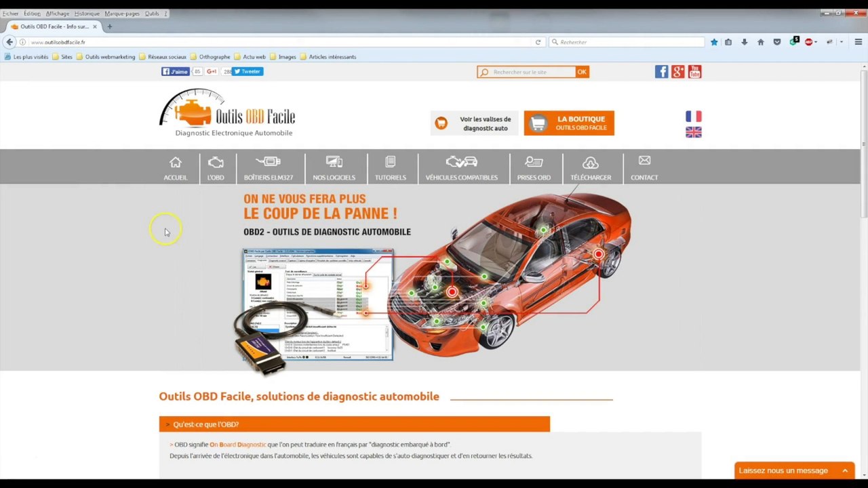The height and width of the screenshot is (488, 868).
Task: Select the Outils OBD Facile browser tab
Action: (53, 26)
